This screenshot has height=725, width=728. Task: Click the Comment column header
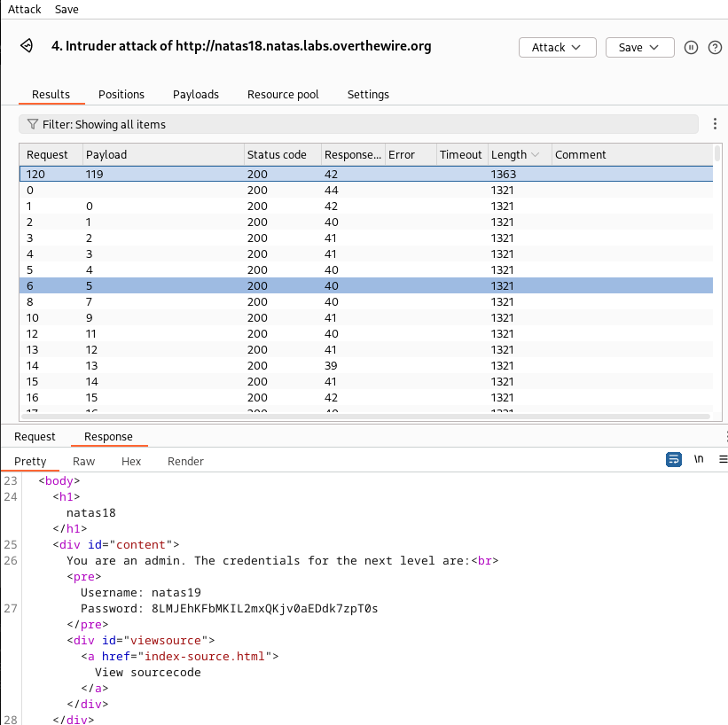[632, 154]
